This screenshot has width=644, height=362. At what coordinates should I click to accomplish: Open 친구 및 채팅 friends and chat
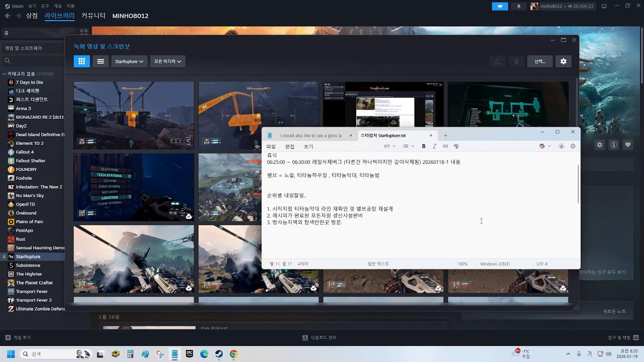pyautogui.click(x=622, y=337)
